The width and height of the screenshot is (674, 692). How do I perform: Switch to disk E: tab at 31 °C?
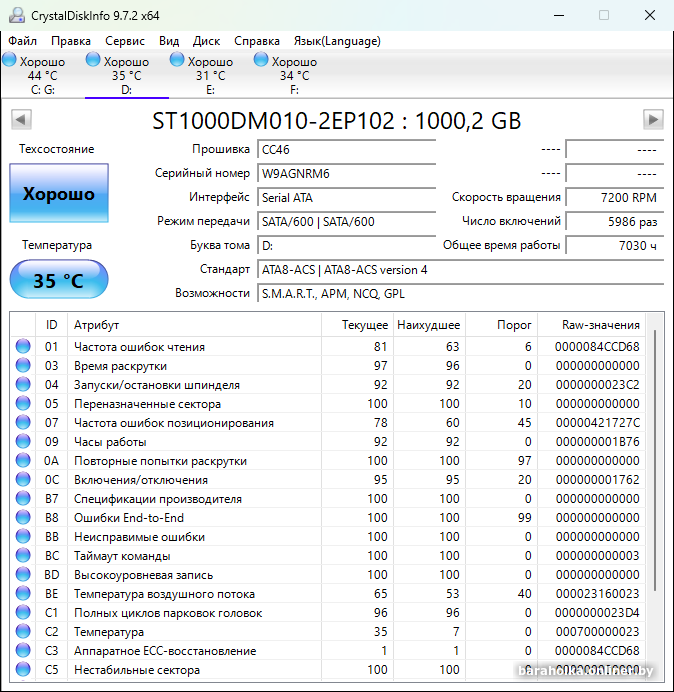click(210, 75)
